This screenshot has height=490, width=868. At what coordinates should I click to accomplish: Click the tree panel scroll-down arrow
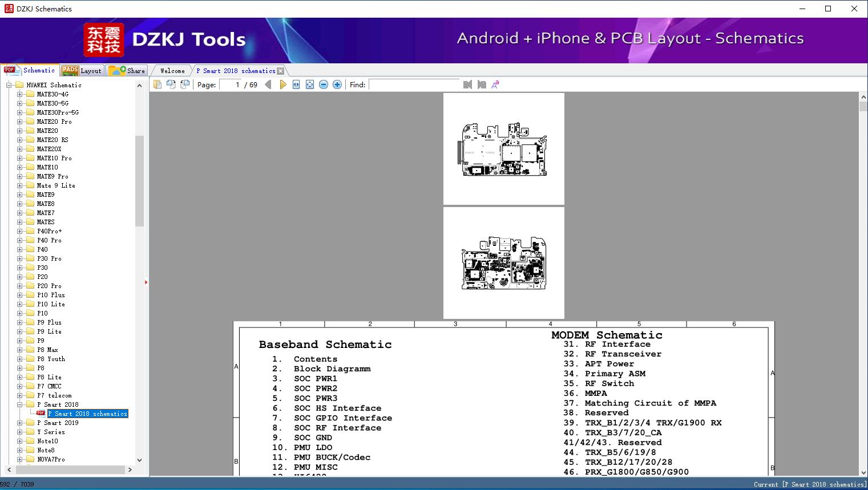[x=139, y=460]
